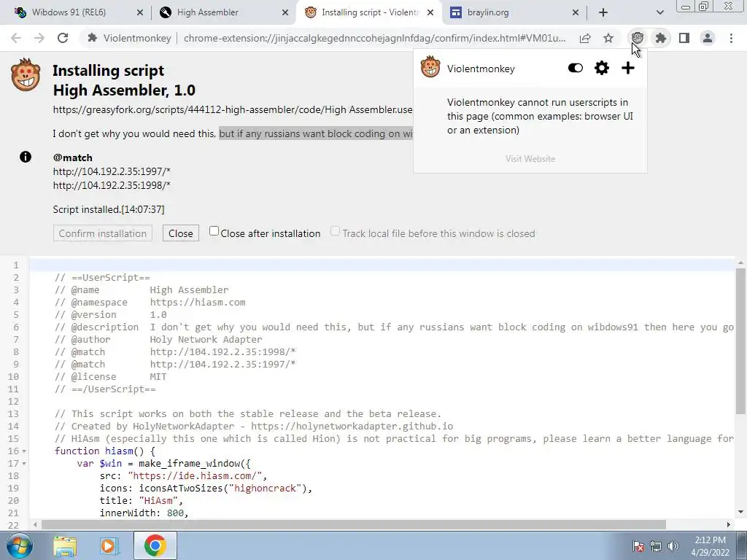The width and height of the screenshot is (747, 560).
Task: Toggle the browser side panel icon
Action: (x=684, y=38)
